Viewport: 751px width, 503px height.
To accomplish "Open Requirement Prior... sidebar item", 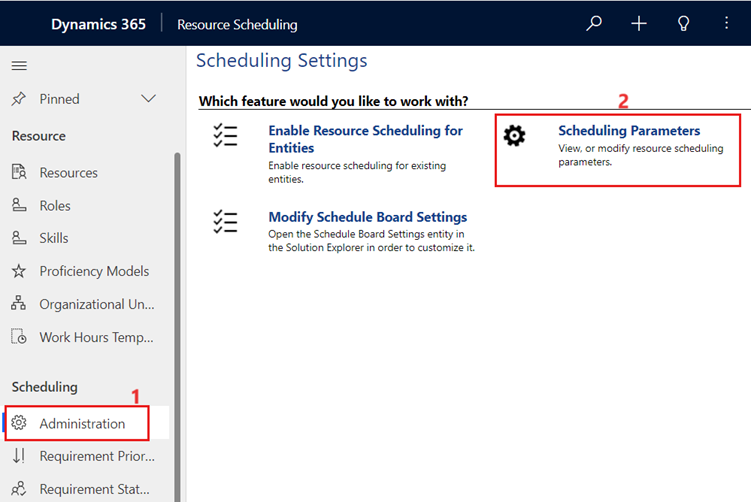I will pyautogui.click(x=97, y=456).
